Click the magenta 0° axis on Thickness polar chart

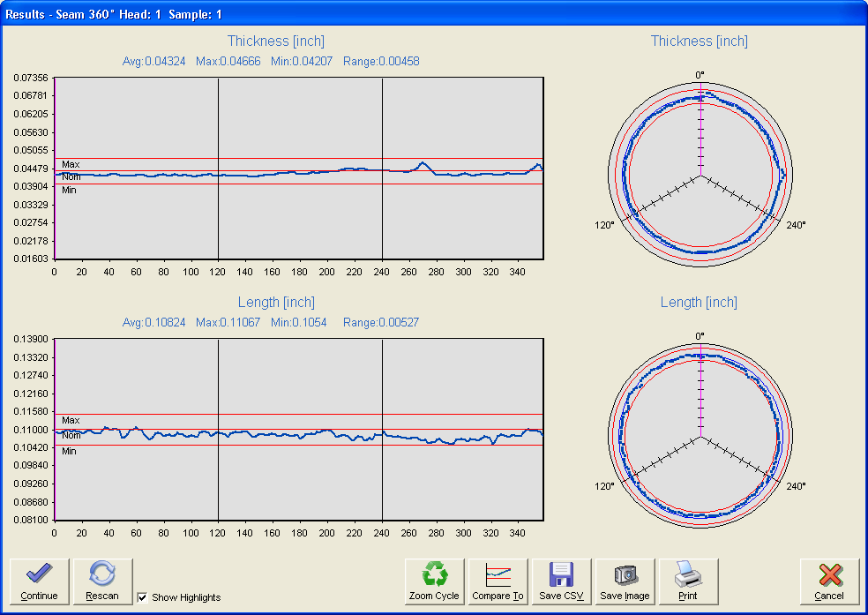(x=700, y=132)
